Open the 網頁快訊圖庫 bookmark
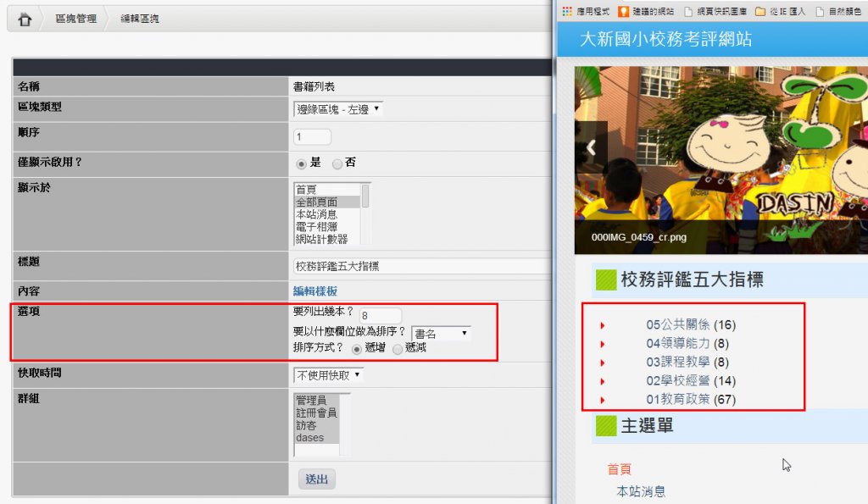The width and height of the screenshot is (868, 504). point(690,11)
